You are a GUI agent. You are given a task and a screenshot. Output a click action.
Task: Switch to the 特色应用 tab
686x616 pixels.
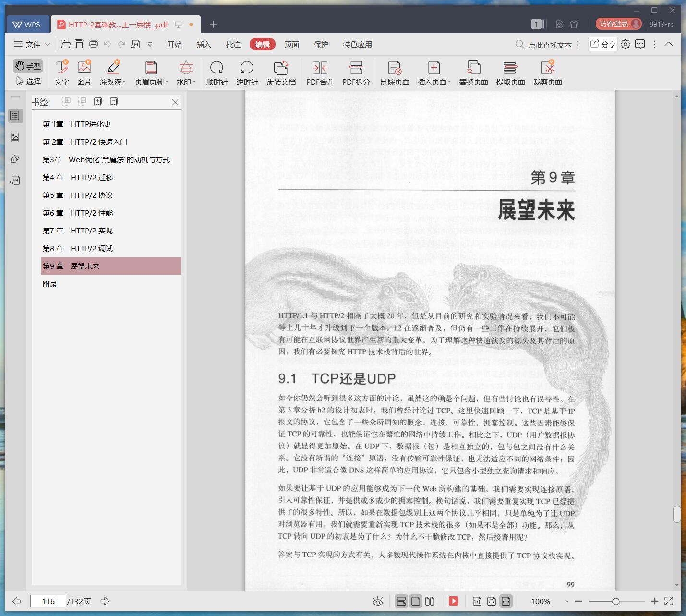pos(358,44)
